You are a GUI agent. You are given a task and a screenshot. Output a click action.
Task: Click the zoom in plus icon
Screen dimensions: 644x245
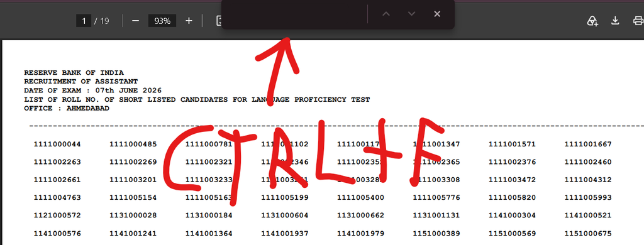(x=189, y=21)
